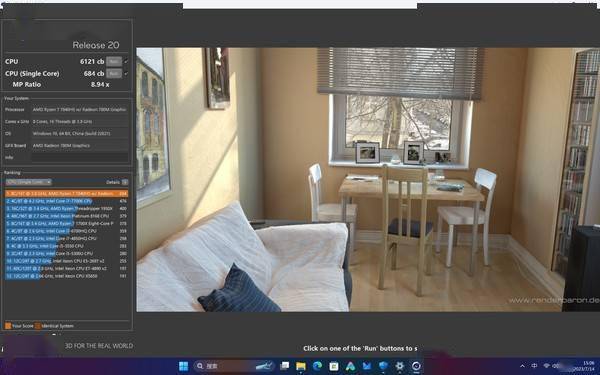
Task: Click the Settings gear in the taskbar
Action: [x=399, y=366]
